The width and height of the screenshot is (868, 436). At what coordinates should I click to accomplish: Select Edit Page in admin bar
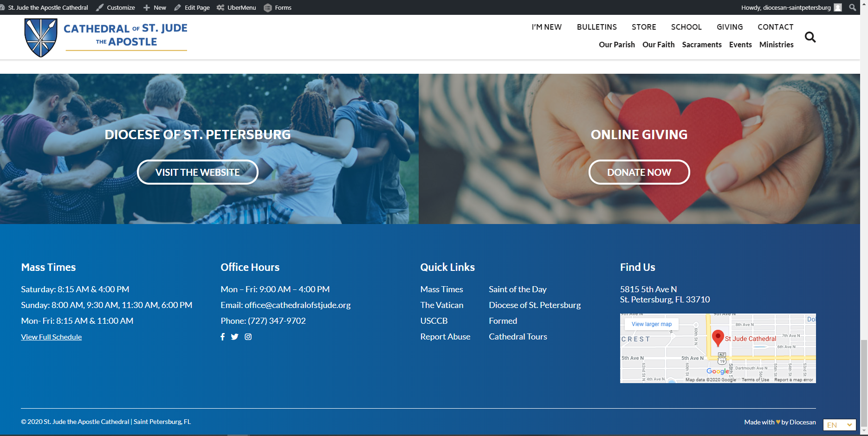(192, 7)
